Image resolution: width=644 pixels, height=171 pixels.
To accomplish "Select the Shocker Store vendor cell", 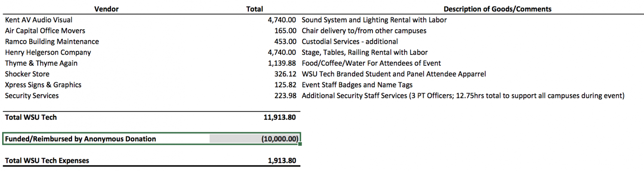I will pyautogui.click(x=27, y=74).
